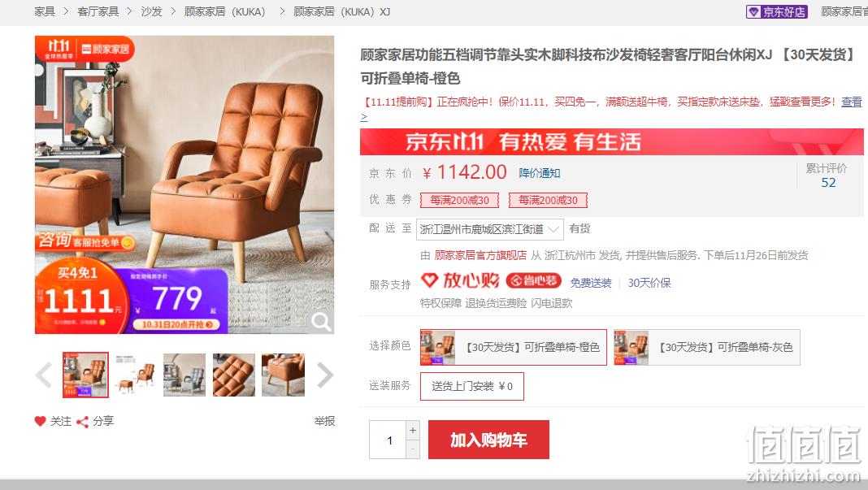The width and height of the screenshot is (868, 490).
Task: Show previous thumbnails with left arrow
Action: tap(44, 375)
